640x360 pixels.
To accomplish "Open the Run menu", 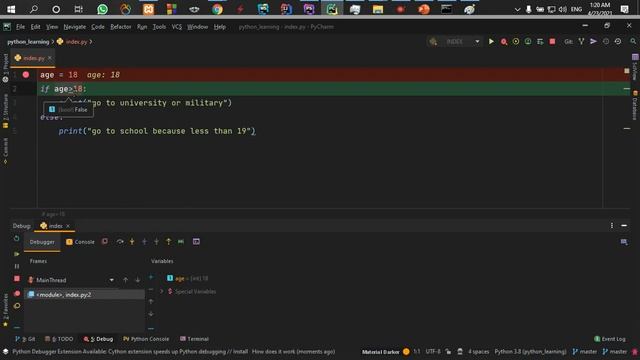I will pyautogui.click(x=142, y=27).
